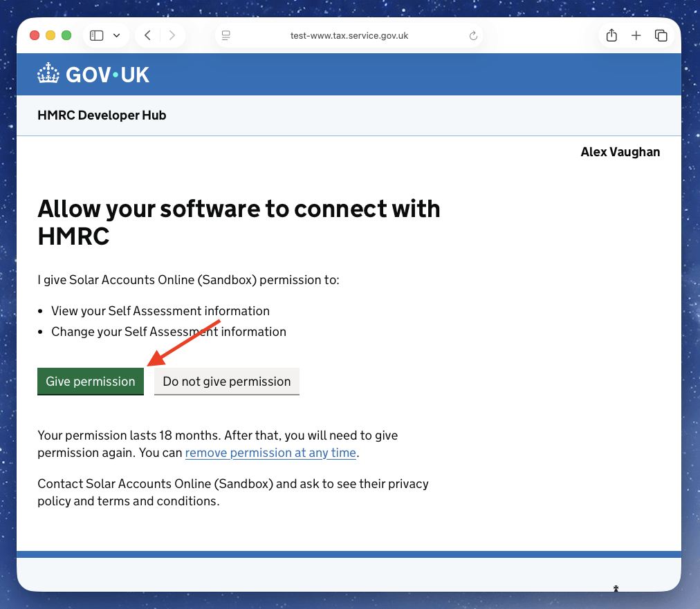
Task: Click the GOV.UK crown logo
Action: point(48,73)
